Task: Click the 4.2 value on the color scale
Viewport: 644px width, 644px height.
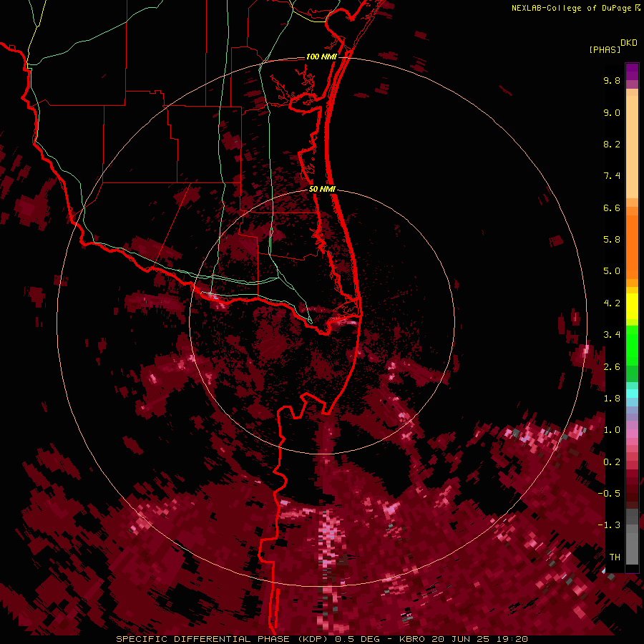Action: click(612, 303)
